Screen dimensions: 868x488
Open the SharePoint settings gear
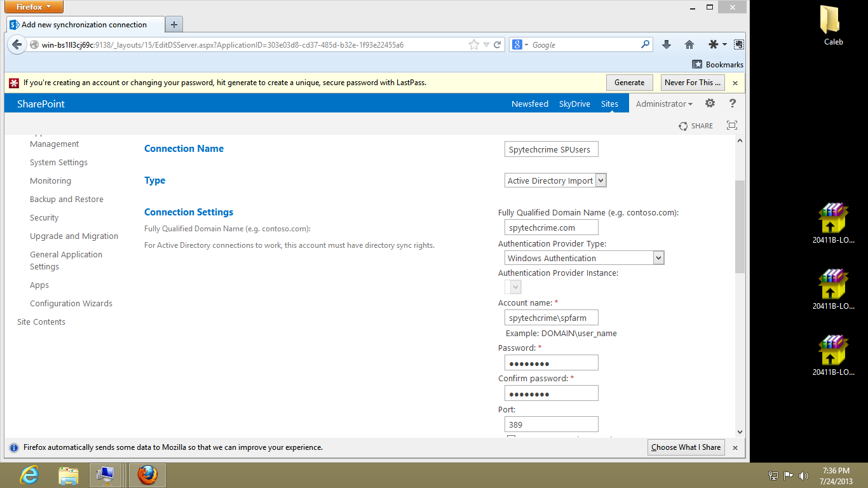click(710, 104)
